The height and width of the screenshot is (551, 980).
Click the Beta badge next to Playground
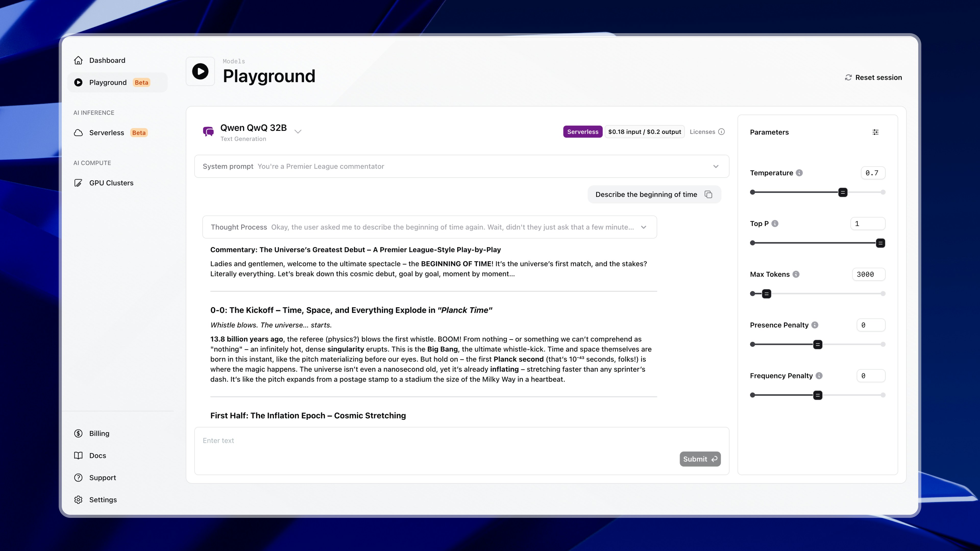pos(142,82)
